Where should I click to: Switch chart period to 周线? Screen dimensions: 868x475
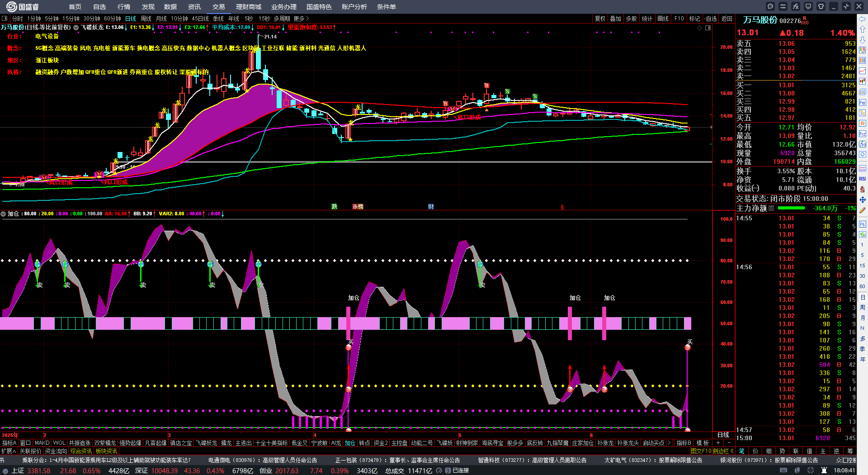[x=146, y=19]
